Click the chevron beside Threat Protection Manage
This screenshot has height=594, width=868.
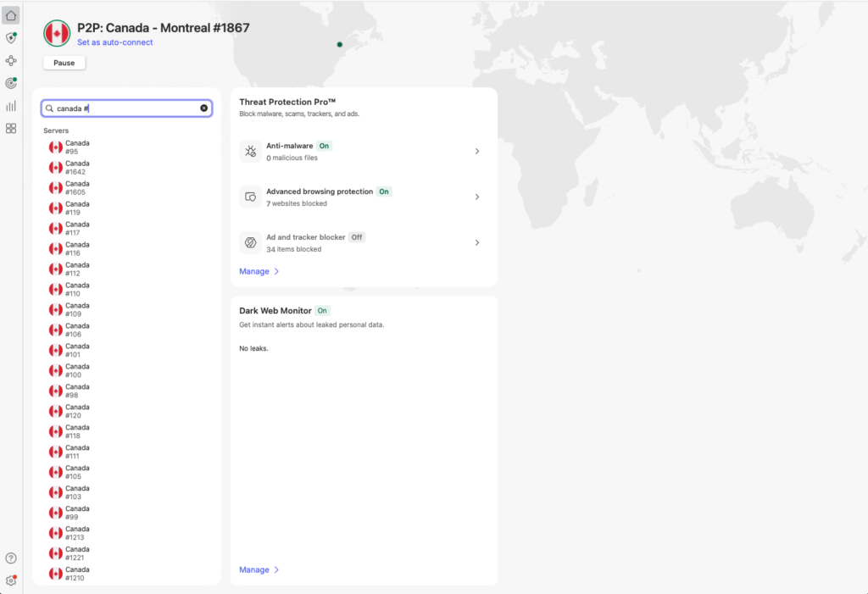click(x=277, y=271)
